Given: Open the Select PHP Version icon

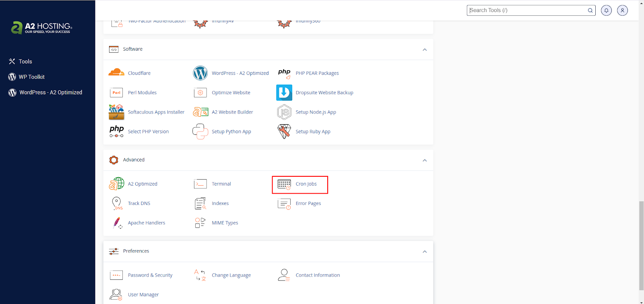Looking at the screenshot, I should pyautogui.click(x=116, y=131).
